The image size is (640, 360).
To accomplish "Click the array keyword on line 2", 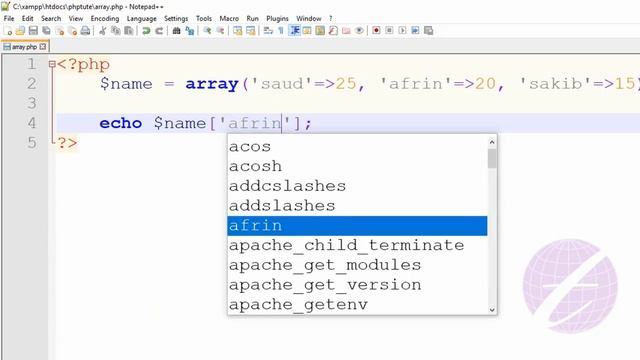I will tap(212, 84).
